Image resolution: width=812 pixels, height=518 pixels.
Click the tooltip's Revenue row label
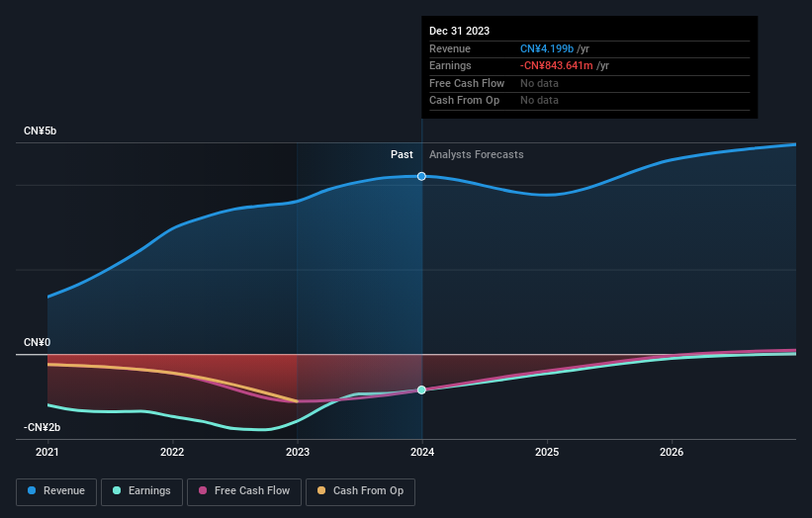click(450, 48)
